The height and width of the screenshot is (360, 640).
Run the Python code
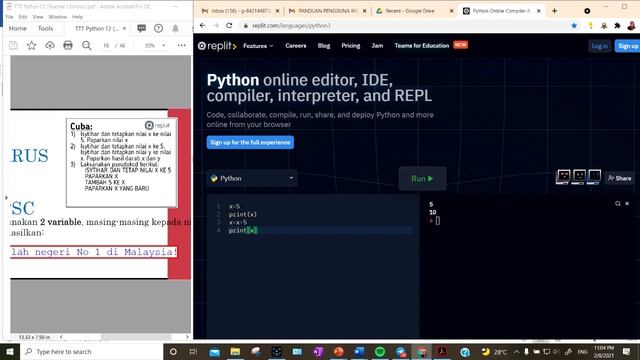tap(422, 178)
